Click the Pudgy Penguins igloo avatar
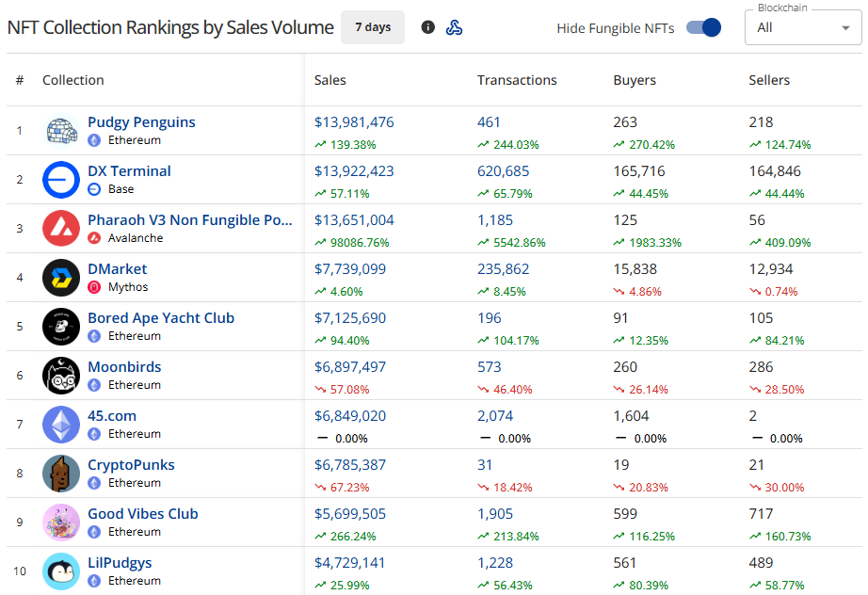This screenshot has height=595, width=868. coord(61,131)
